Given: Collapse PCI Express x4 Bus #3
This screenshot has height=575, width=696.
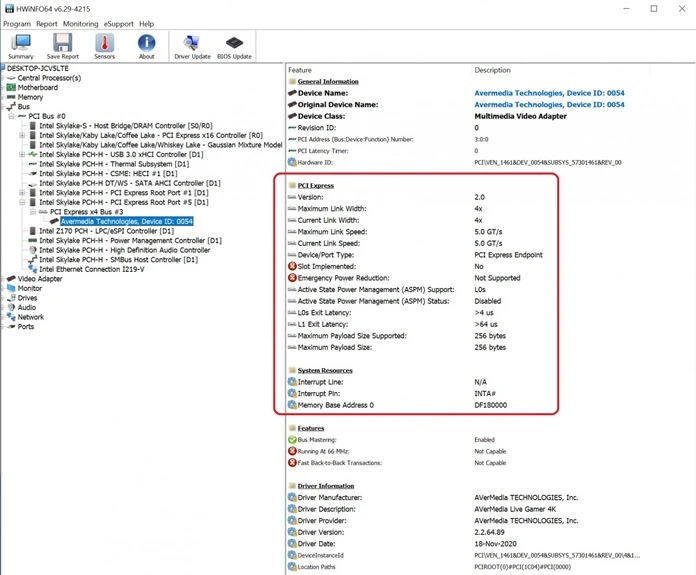Looking at the screenshot, I should point(33,212).
